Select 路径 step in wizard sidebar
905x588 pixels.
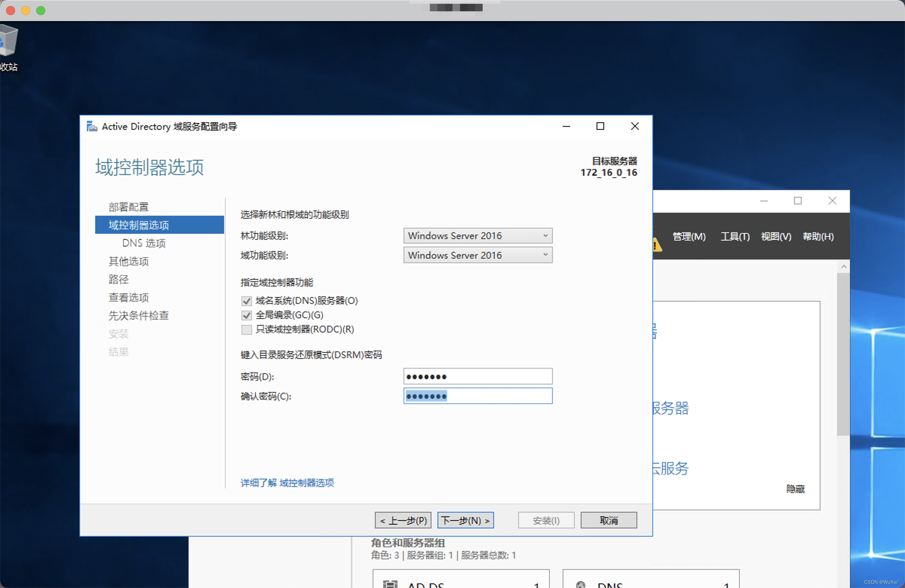[118, 279]
